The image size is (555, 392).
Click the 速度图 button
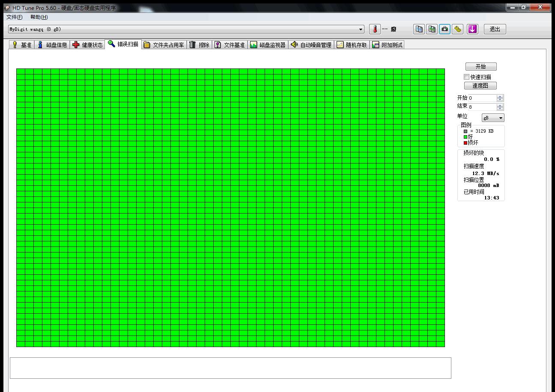[481, 86]
